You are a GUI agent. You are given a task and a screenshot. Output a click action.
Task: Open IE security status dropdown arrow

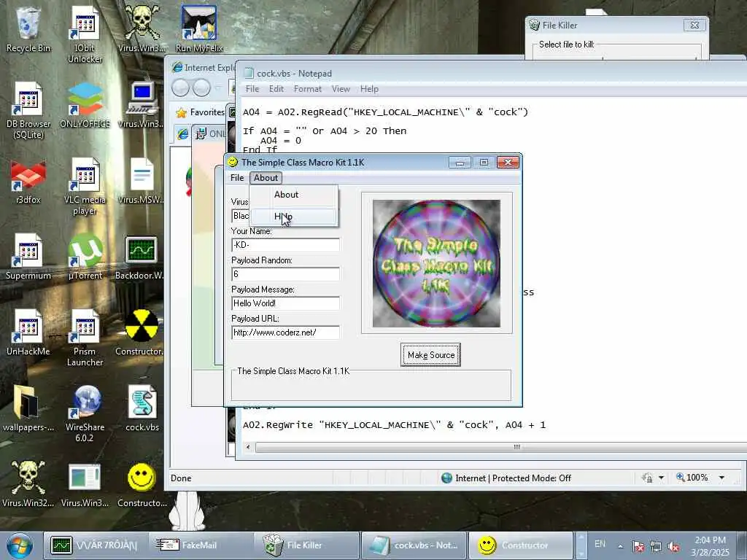click(x=661, y=478)
